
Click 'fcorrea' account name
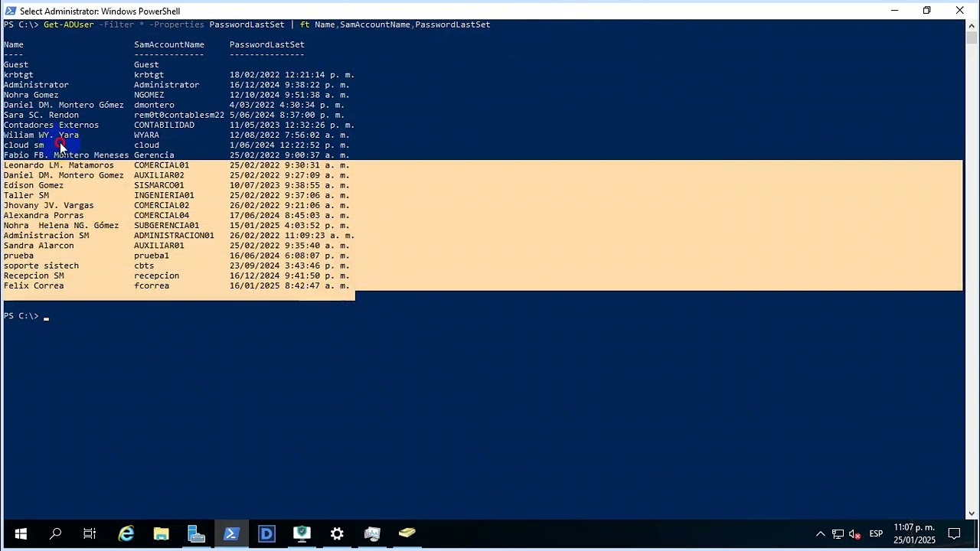(x=152, y=285)
